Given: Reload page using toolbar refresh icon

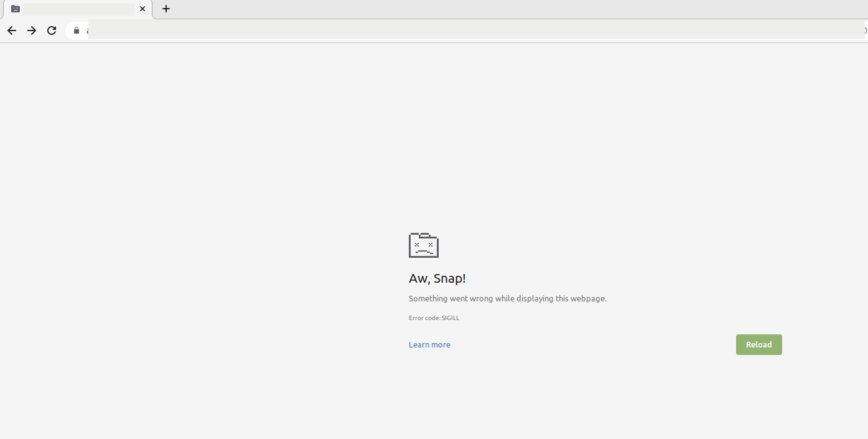Looking at the screenshot, I should 52,31.
